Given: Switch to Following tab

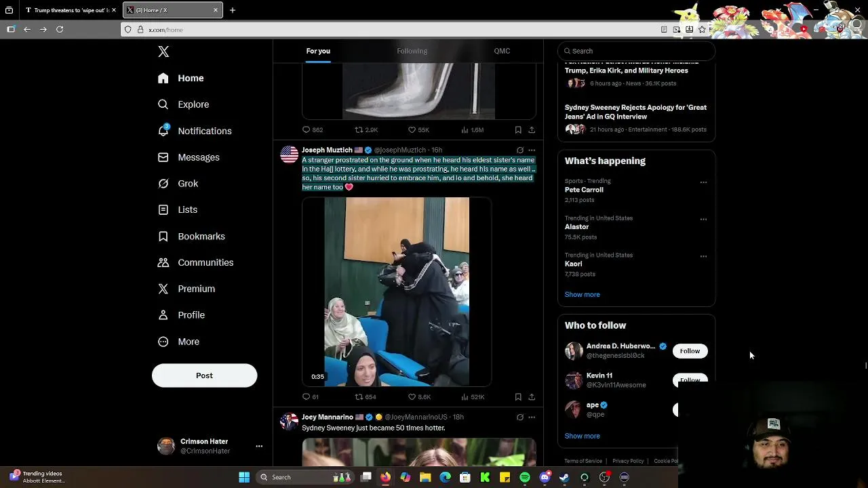Looking at the screenshot, I should [412, 51].
